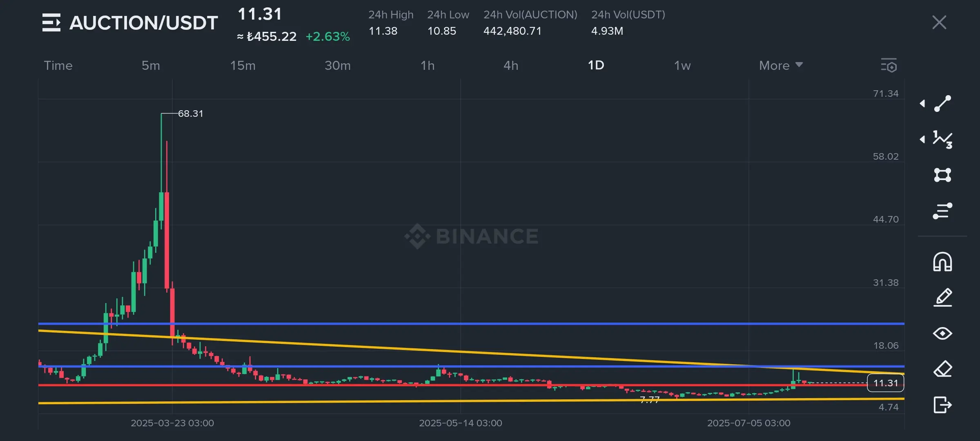
Task: Open the chart indicator settings icon
Action: pos(889,65)
